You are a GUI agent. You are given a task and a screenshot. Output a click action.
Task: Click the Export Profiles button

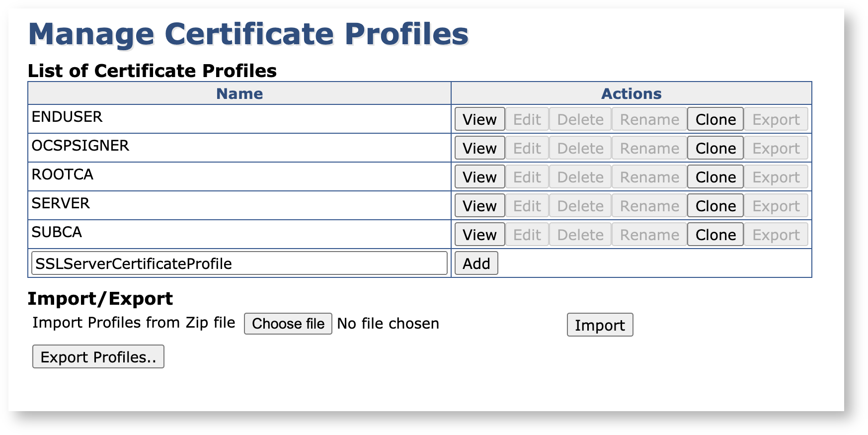pos(98,357)
